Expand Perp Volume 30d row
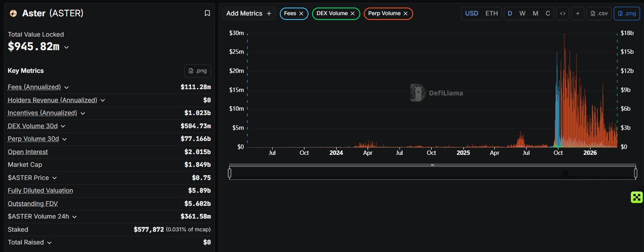644x252 pixels. (x=64, y=139)
